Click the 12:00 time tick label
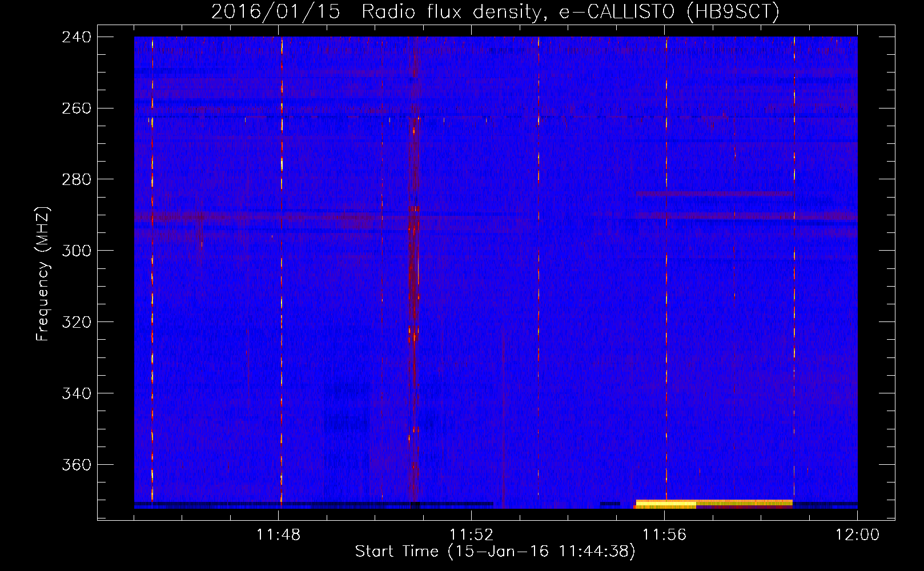This screenshot has height=571, width=924. point(857,535)
